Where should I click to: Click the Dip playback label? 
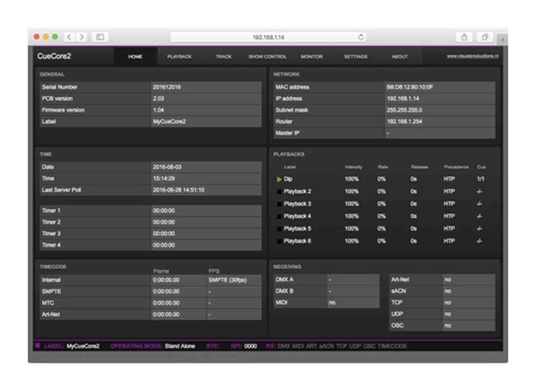288,179
